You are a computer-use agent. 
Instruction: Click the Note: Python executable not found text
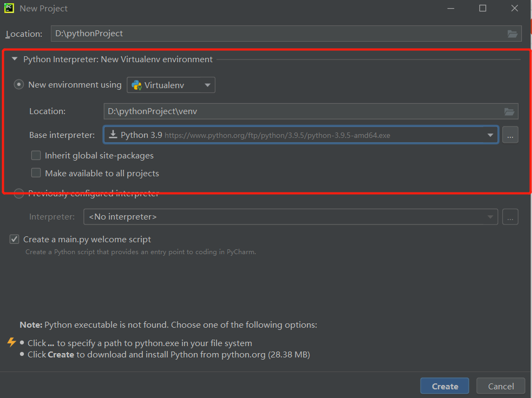point(168,325)
